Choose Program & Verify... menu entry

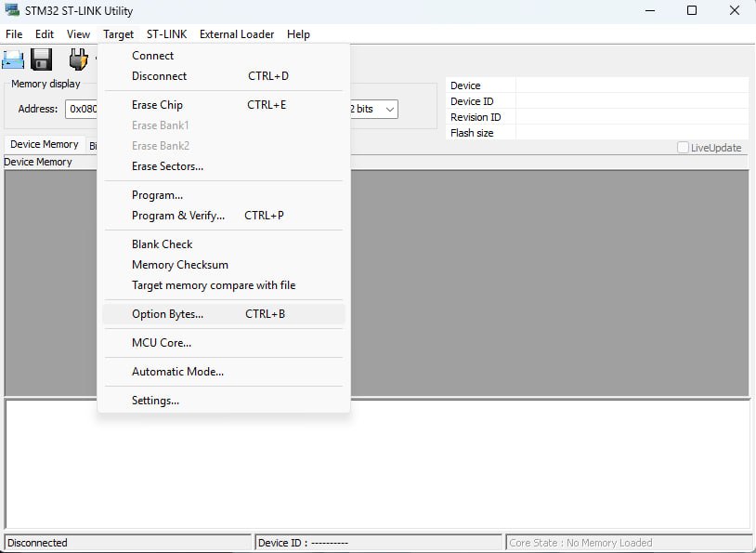tap(224, 216)
